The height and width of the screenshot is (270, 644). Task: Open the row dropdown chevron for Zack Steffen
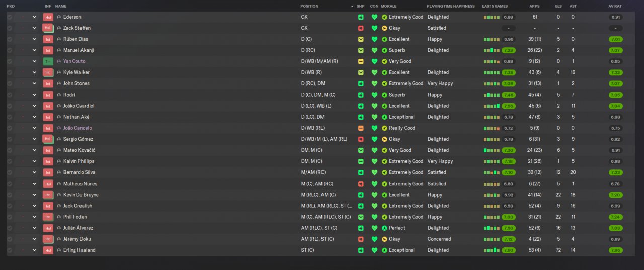tap(34, 28)
